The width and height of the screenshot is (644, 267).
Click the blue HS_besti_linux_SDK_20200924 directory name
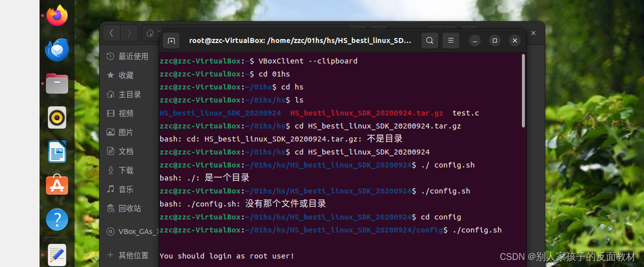coord(220,113)
